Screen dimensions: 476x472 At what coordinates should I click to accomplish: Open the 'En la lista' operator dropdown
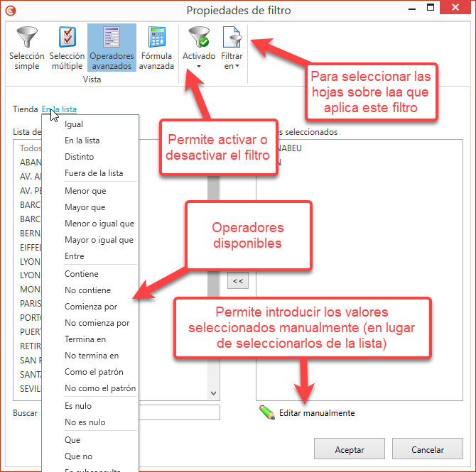(x=59, y=109)
